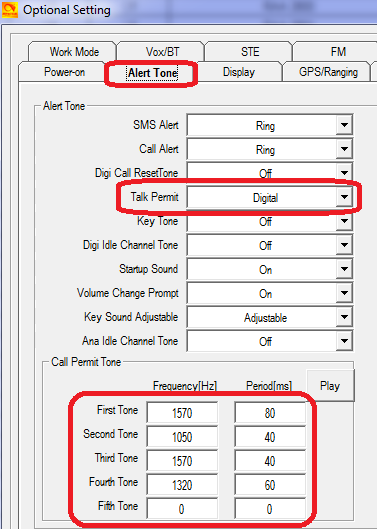Click the First Tone frequency field

click(182, 412)
